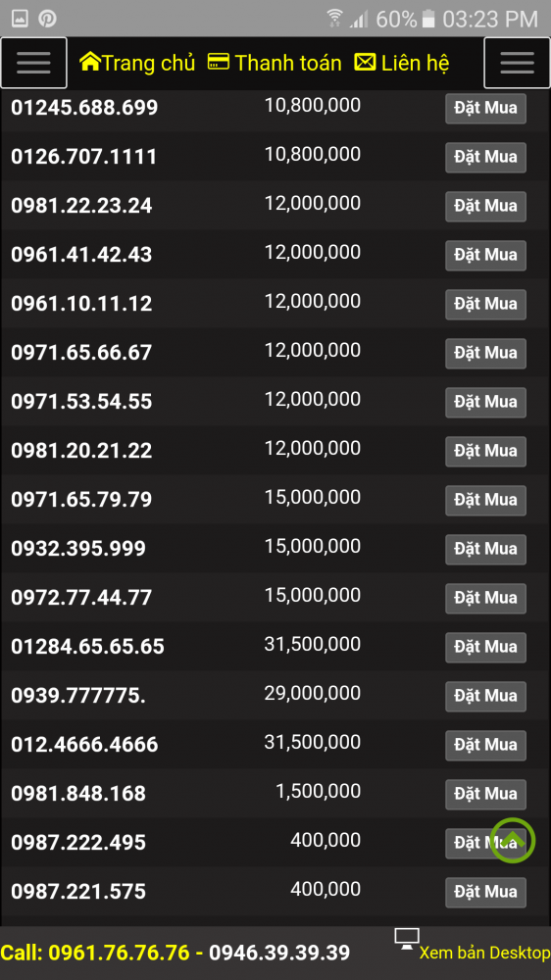Select phone number 0939.777775. in list
Viewport: 551px width, 980px height.
point(78,695)
